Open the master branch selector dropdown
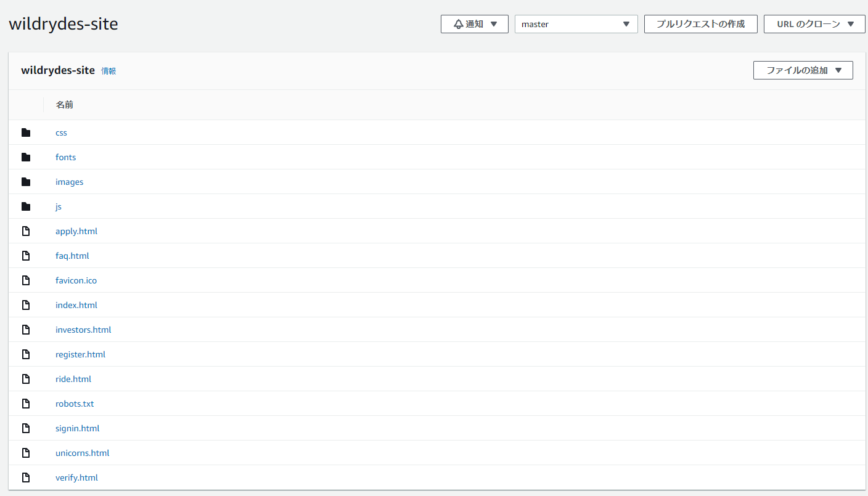This screenshot has width=868, height=496. 576,24
